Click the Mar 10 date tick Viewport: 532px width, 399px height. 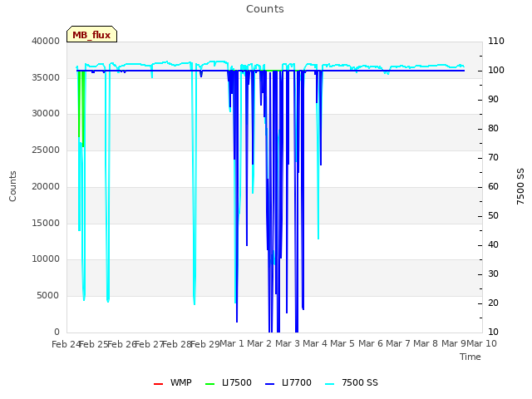[482, 343]
